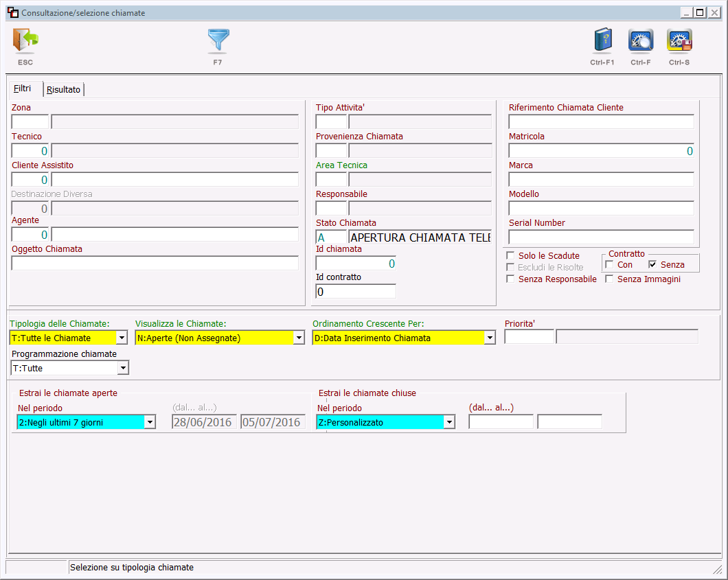This screenshot has width=728, height=580.
Task: Click Riferimento Chiamata Cliente field
Action: point(601,122)
